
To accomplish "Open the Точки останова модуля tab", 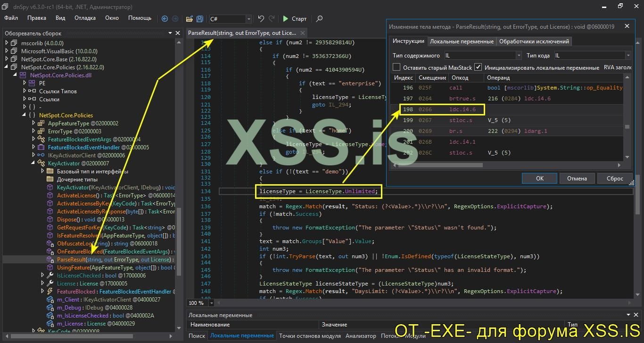I will pos(310,336).
